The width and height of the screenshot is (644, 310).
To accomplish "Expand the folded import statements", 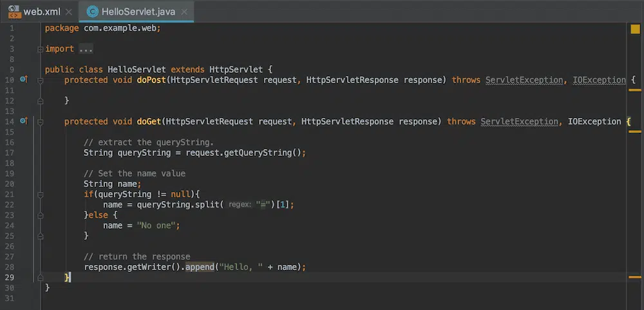I will [40, 49].
